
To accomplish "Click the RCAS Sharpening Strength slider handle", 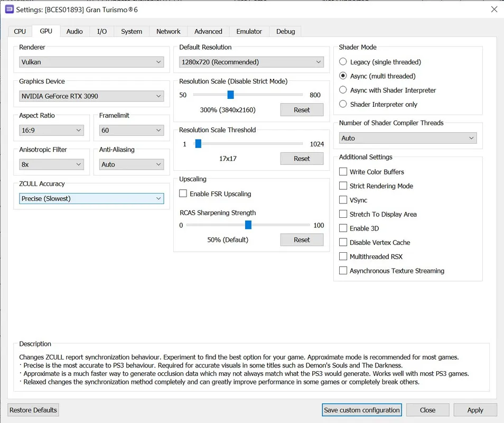I will pos(248,225).
